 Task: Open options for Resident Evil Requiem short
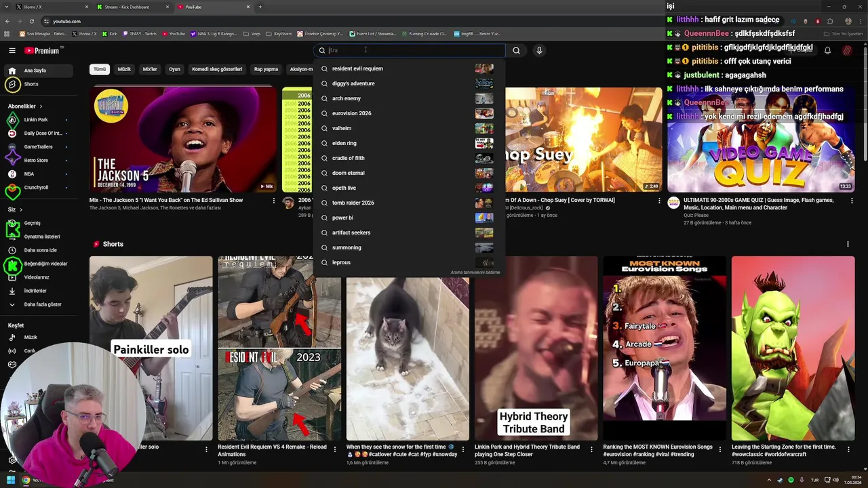pos(335,449)
